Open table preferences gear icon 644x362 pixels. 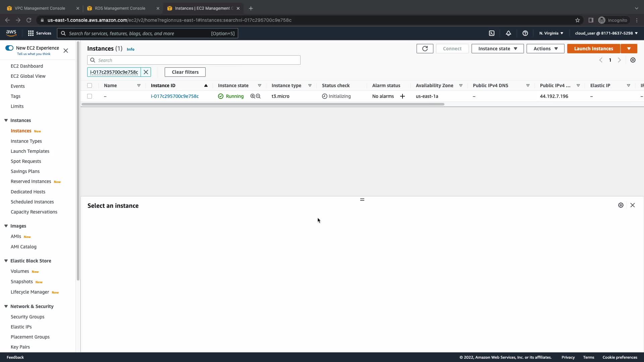[633, 60]
